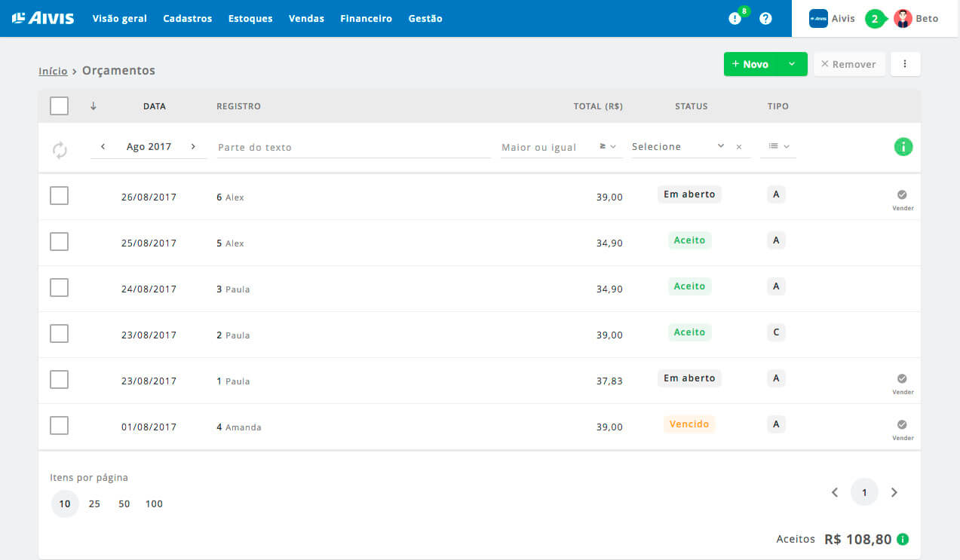Set items per page to 25

point(94,503)
